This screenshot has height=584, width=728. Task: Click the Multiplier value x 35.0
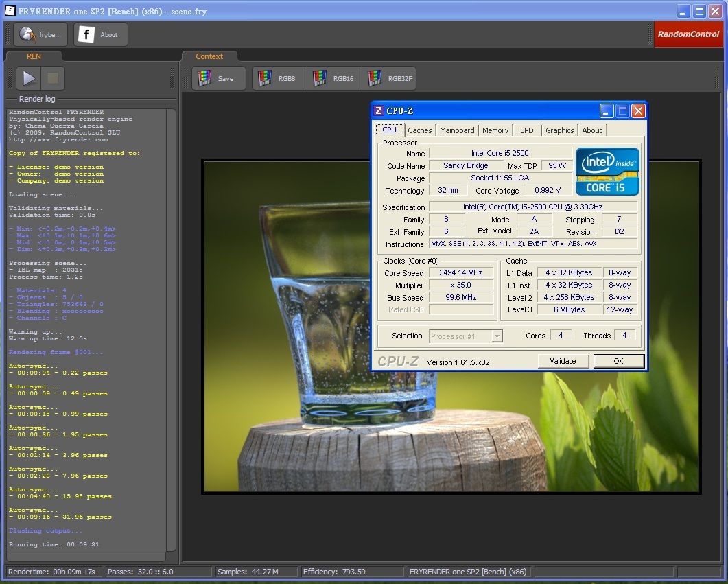pos(461,285)
